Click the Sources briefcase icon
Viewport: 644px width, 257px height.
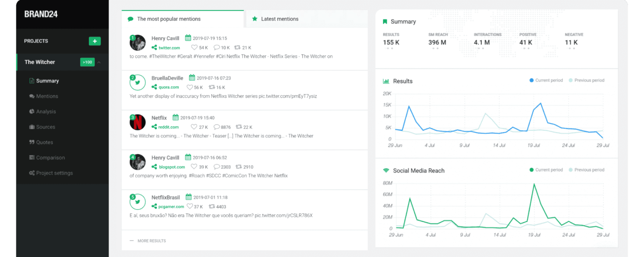[32, 127]
